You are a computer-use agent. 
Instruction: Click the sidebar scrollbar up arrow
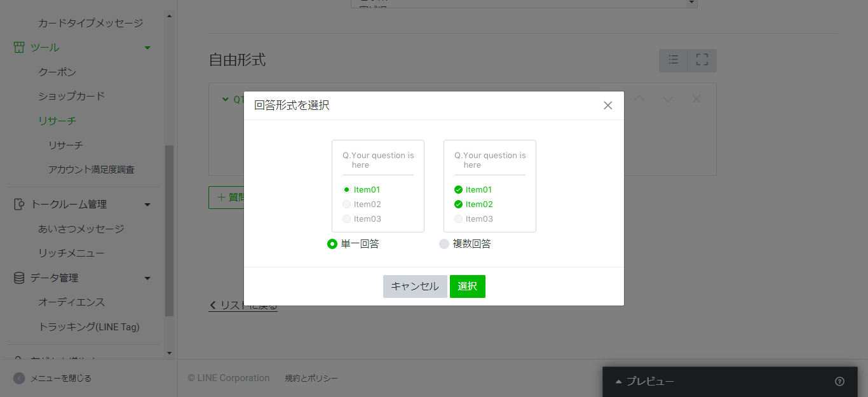[169, 15]
